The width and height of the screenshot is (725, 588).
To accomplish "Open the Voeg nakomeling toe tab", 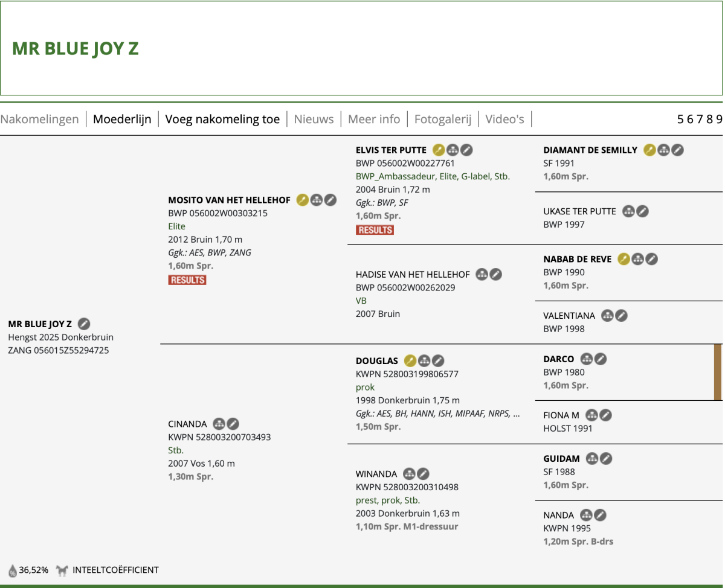I will point(222,119).
